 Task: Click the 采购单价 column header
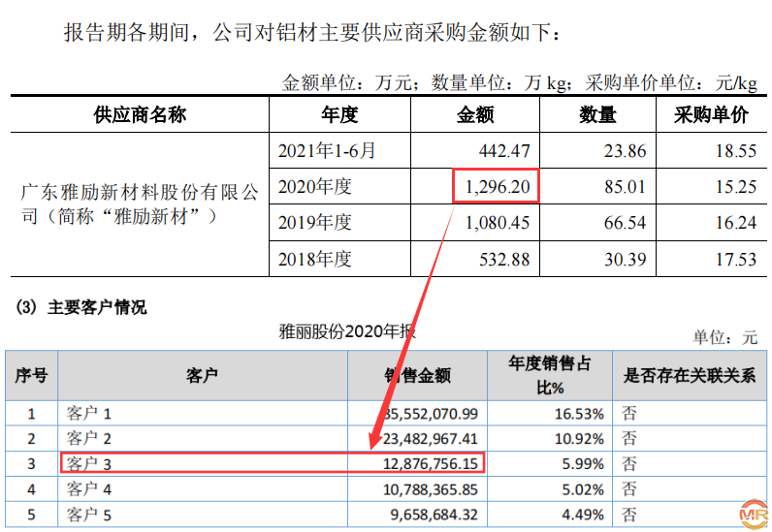click(x=712, y=114)
